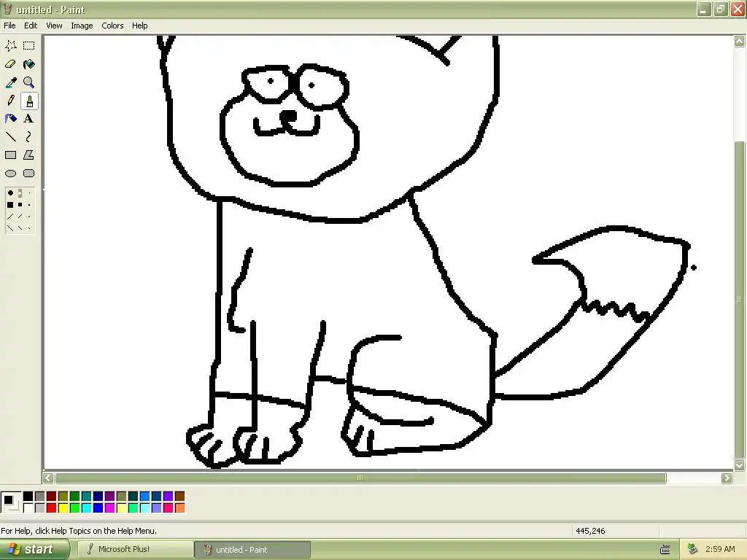Open the Colors menu
This screenshot has width=747, height=560.
pyautogui.click(x=112, y=26)
